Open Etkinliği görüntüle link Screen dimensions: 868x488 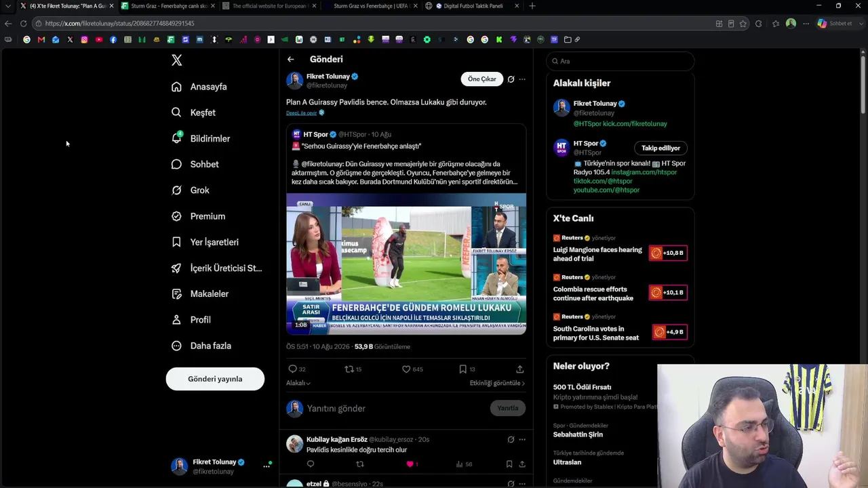click(497, 384)
